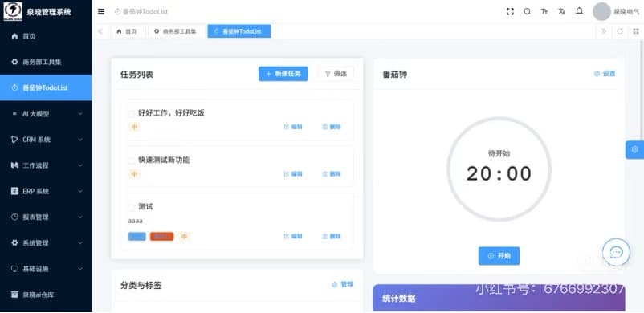Screen dimensions: 644x313
Task: Open the font size (Tr) icon
Action: [x=544, y=11]
